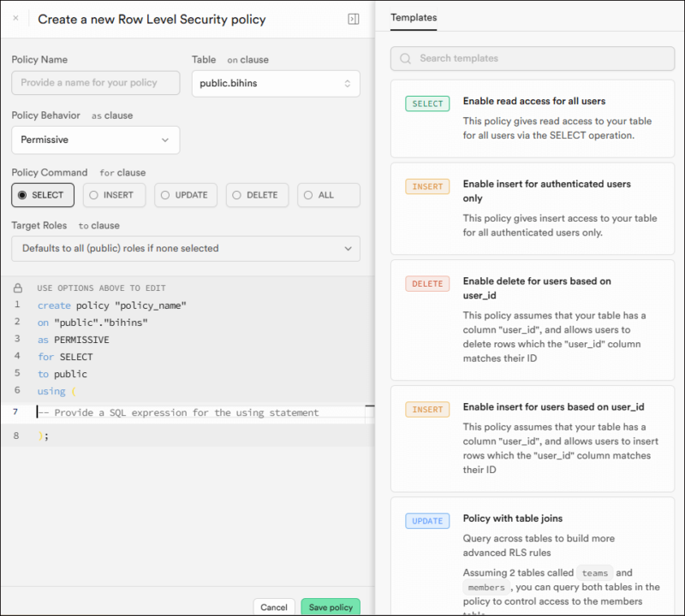The height and width of the screenshot is (616, 685).
Task: Click the green SELECT badge on read access template
Action: (427, 104)
